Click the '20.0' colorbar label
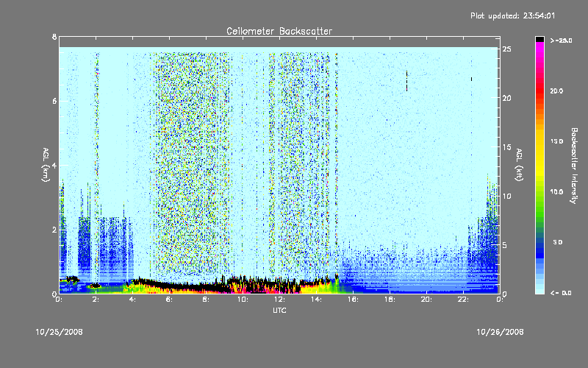Screen dimensions: 588x368 (557, 91)
